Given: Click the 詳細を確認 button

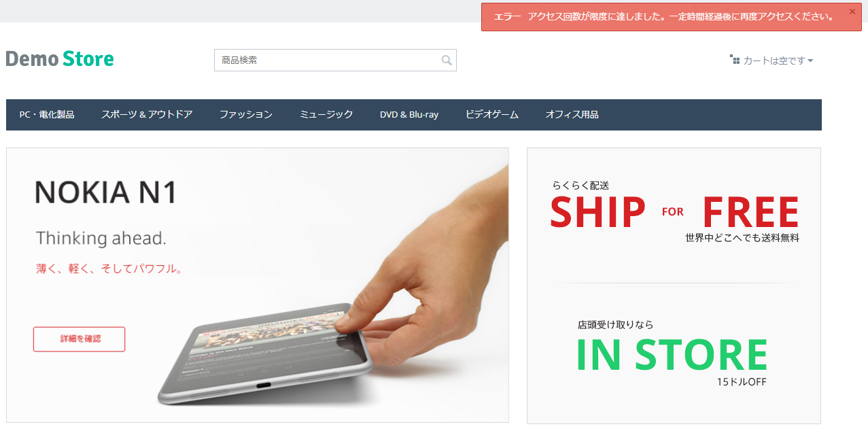Looking at the screenshot, I should 79,339.
